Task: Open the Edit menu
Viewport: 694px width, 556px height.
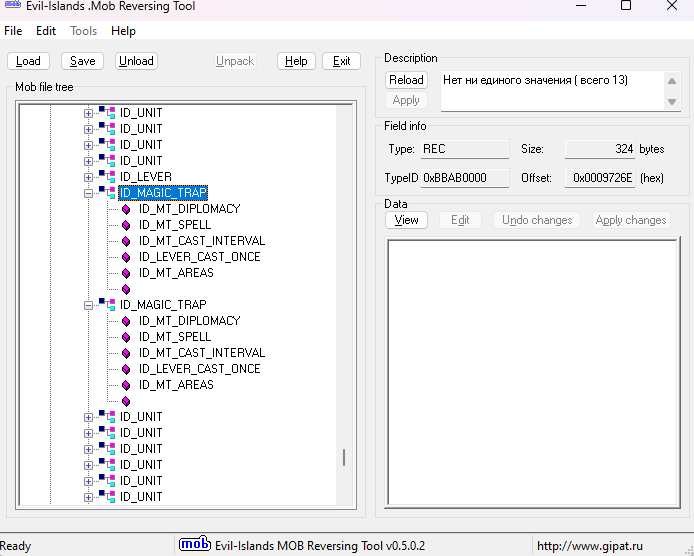Action: pos(46,31)
